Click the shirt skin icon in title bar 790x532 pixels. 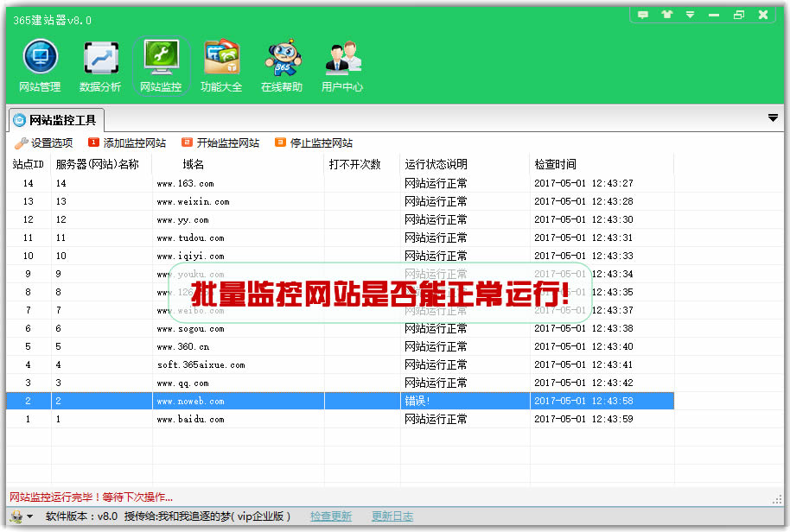point(666,15)
